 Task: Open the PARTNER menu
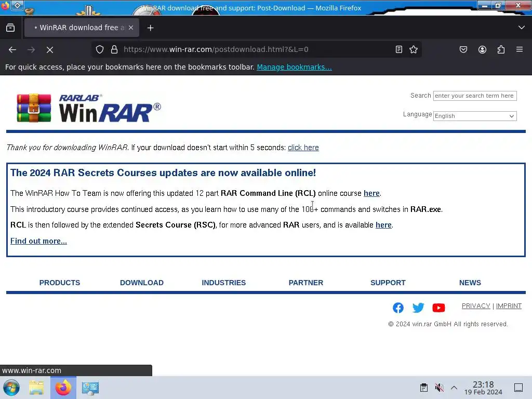[x=305, y=283]
